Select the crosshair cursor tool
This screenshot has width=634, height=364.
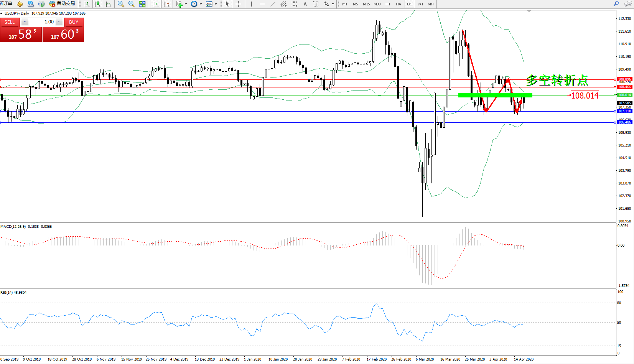tap(238, 4)
